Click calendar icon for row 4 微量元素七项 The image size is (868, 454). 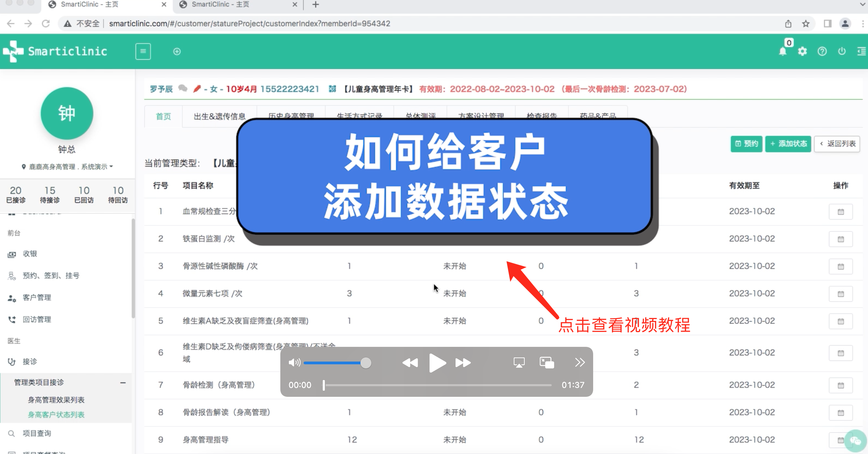coord(841,294)
